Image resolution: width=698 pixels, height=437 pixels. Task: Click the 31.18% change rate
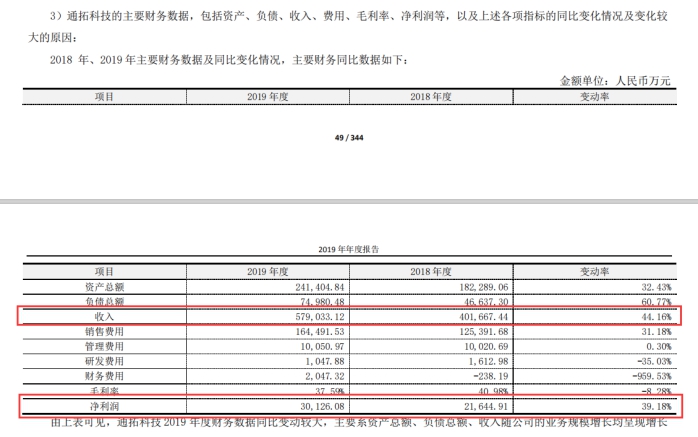pyautogui.click(x=656, y=332)
